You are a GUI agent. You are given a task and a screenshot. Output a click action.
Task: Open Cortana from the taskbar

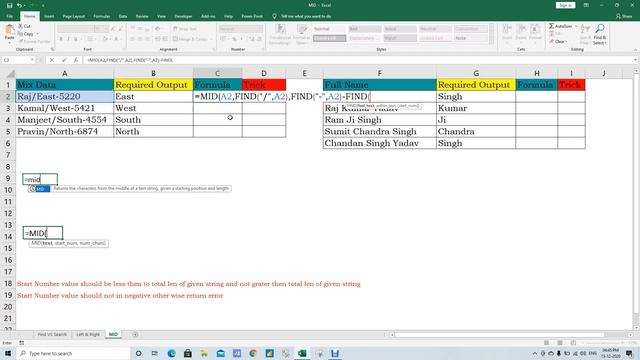click(138, 353)
